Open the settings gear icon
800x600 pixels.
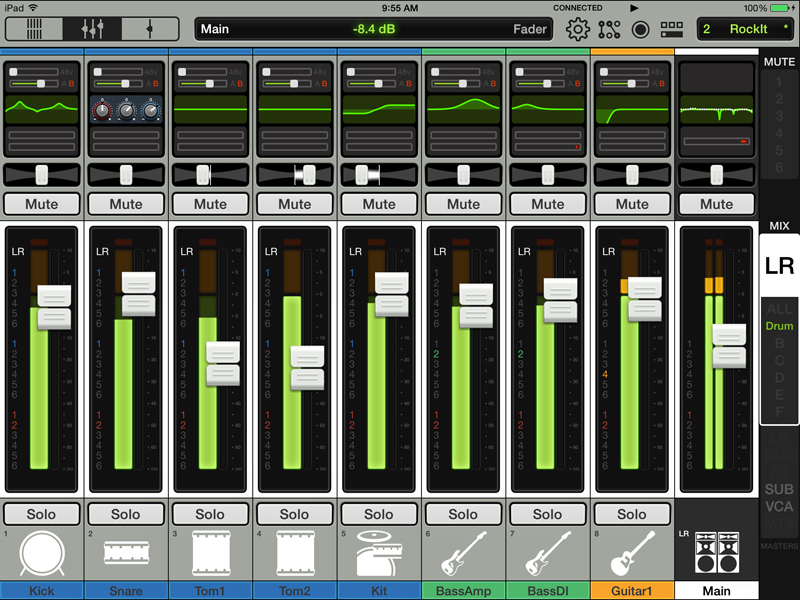click(577, 30)
